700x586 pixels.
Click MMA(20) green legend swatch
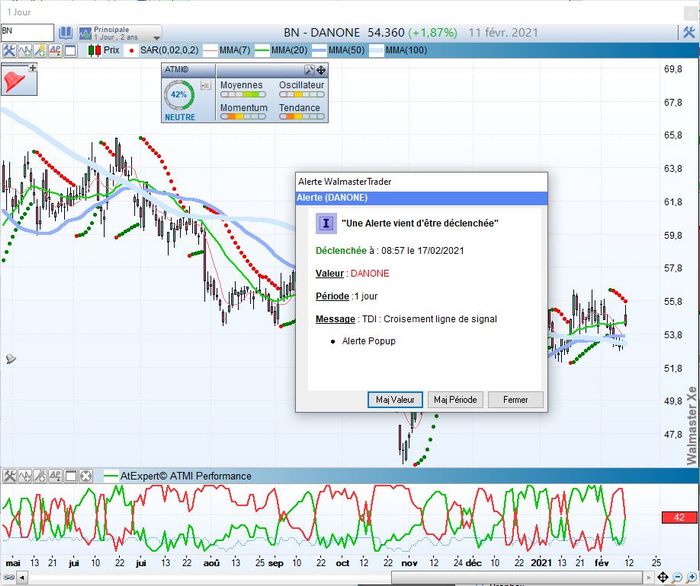(x=262, y=50)
